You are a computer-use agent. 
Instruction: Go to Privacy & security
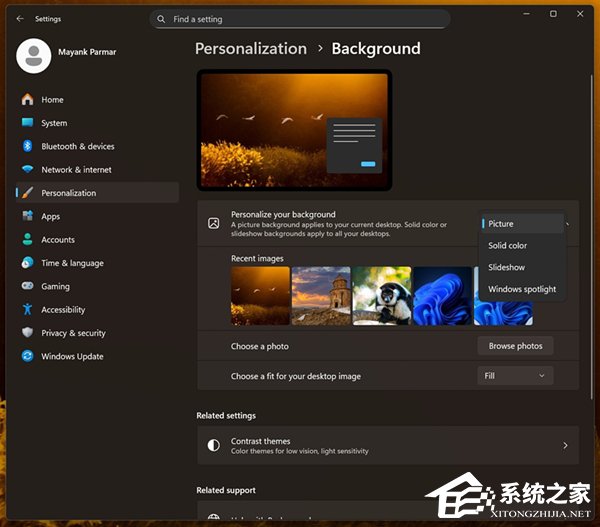97,333
